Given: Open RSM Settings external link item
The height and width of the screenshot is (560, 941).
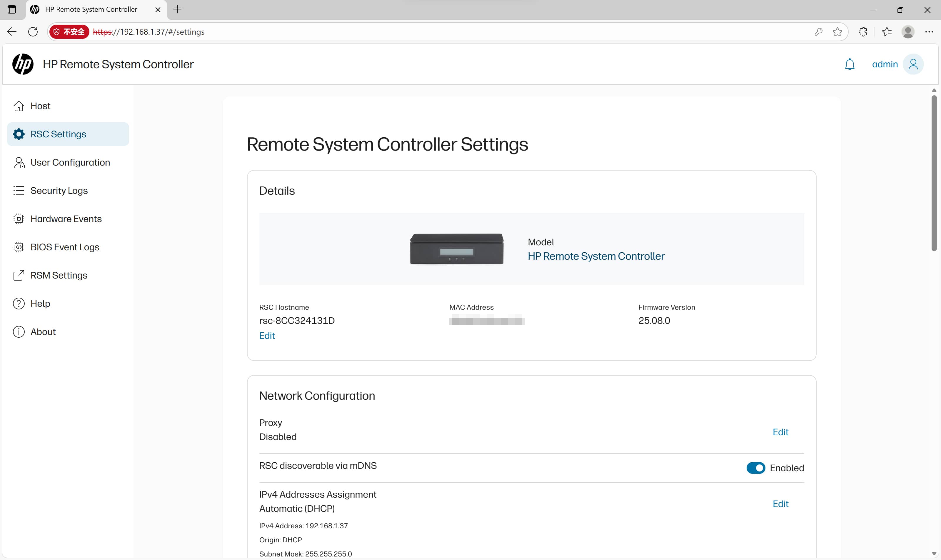Looking at the screenshot, I should point(59,276).
